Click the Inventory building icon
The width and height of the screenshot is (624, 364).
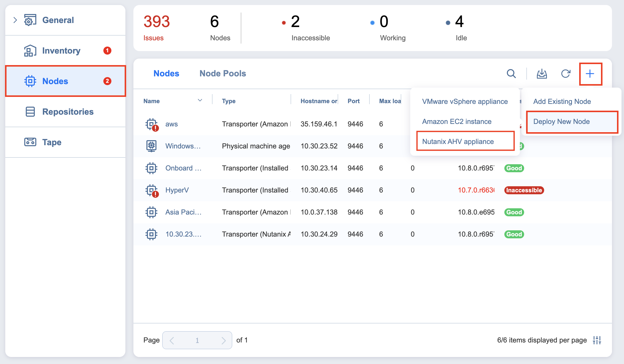[30, 51]
